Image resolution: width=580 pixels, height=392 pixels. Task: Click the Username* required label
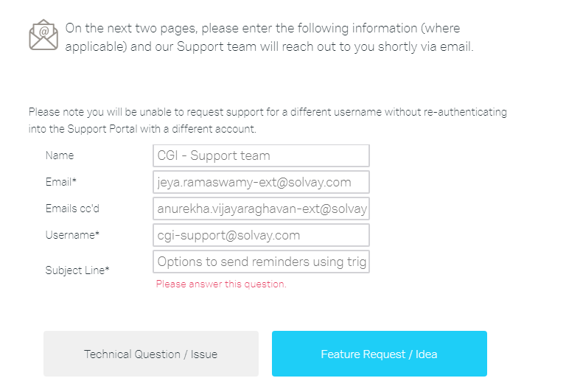(72, 235)
